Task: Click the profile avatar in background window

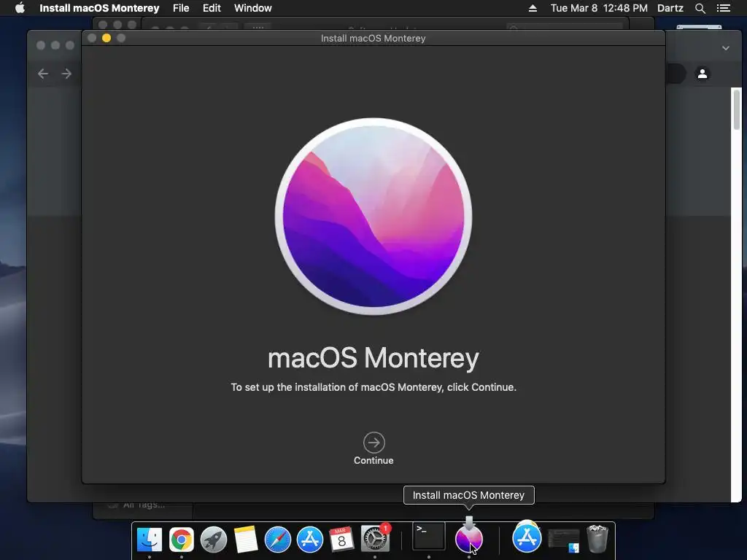Action: (703, 74)
